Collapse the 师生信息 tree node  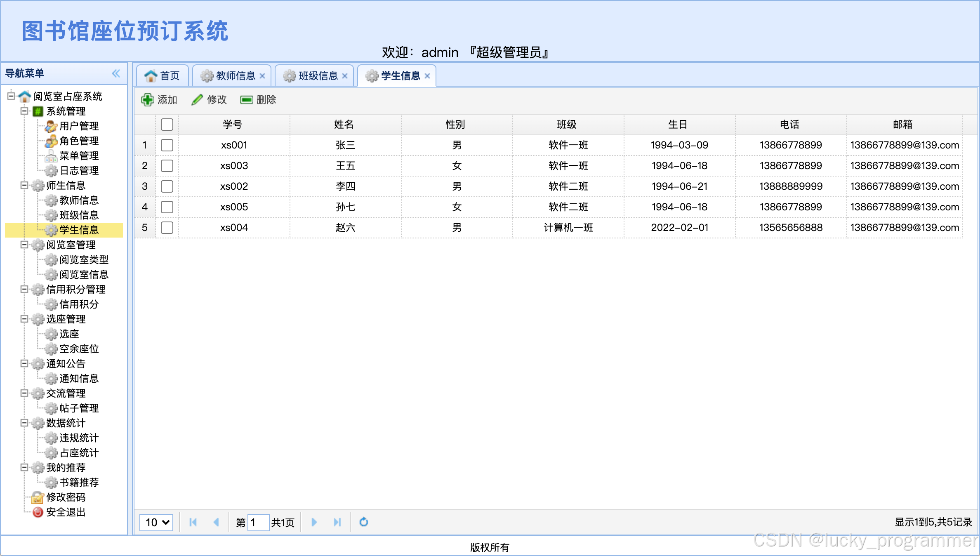(x=24, y=185)
